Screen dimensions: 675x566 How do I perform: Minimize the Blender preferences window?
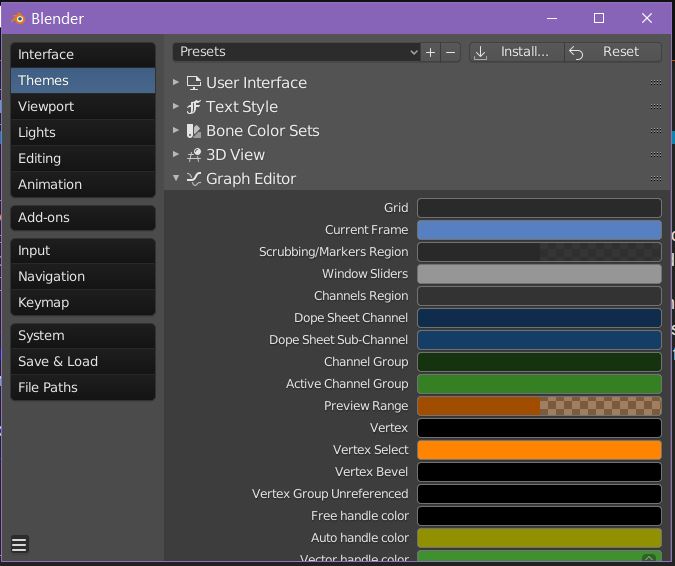[x=552, y=19]
